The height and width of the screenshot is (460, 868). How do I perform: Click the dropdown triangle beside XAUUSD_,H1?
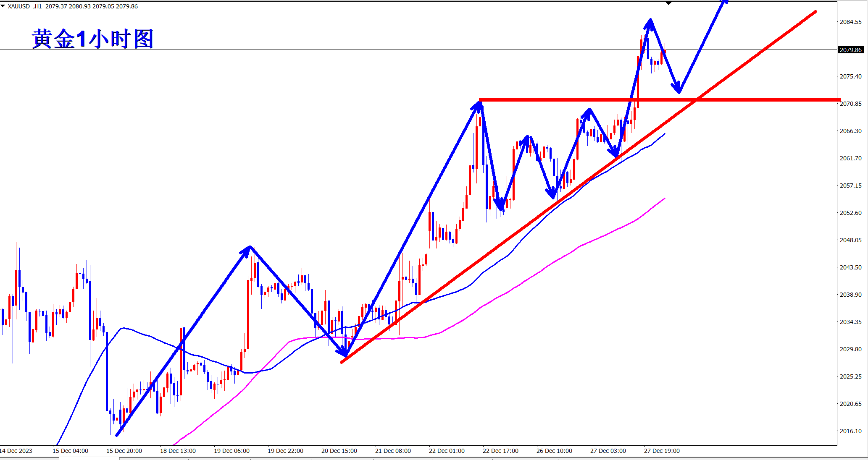[3, 6]
